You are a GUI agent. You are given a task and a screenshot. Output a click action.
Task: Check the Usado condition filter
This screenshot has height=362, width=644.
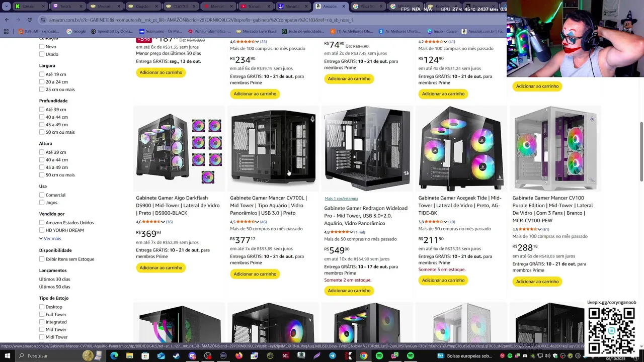(42, 54)
